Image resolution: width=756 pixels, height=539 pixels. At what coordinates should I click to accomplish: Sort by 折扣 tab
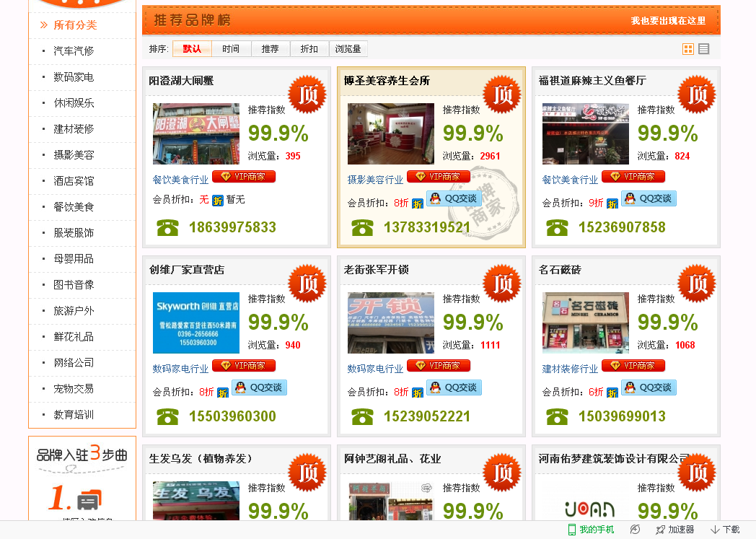(309, 48)
